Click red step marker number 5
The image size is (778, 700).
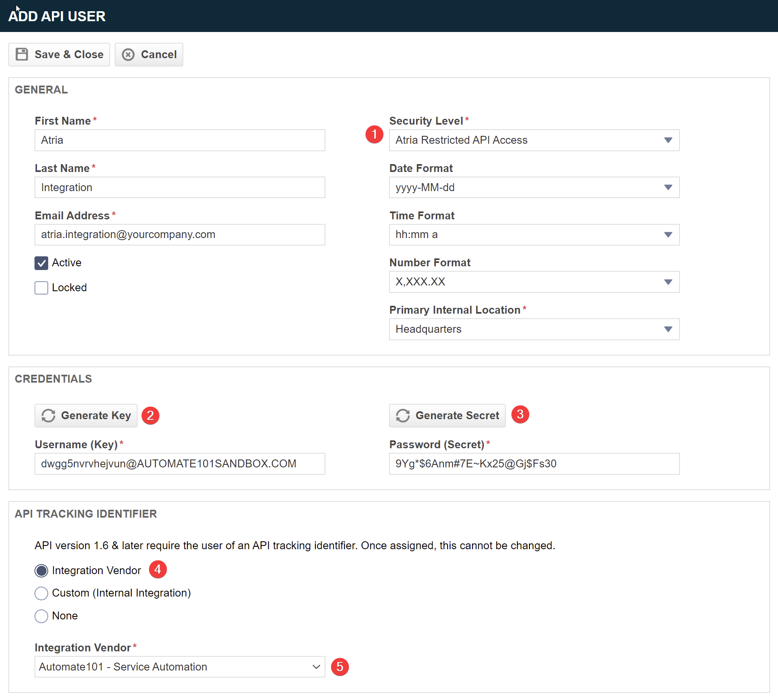pos(340,667)
